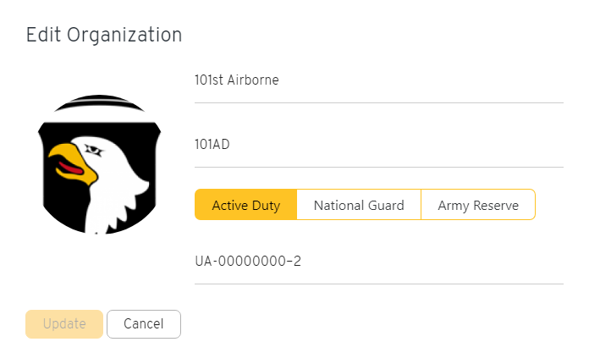Select the Active Duty component option
Image resolution: width=589 pixels, height=364 pixels.
point(246,205)
